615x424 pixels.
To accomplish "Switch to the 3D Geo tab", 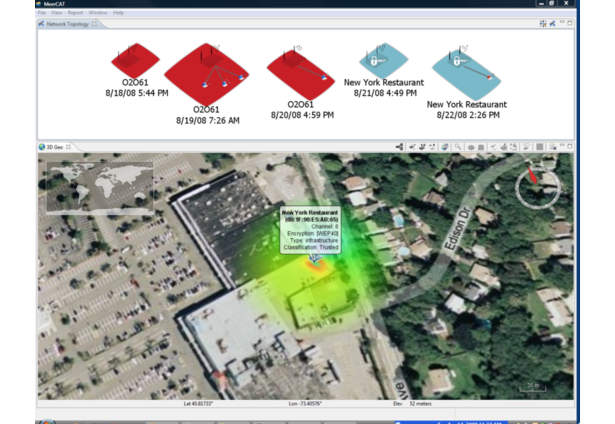I will coord(55,147).
